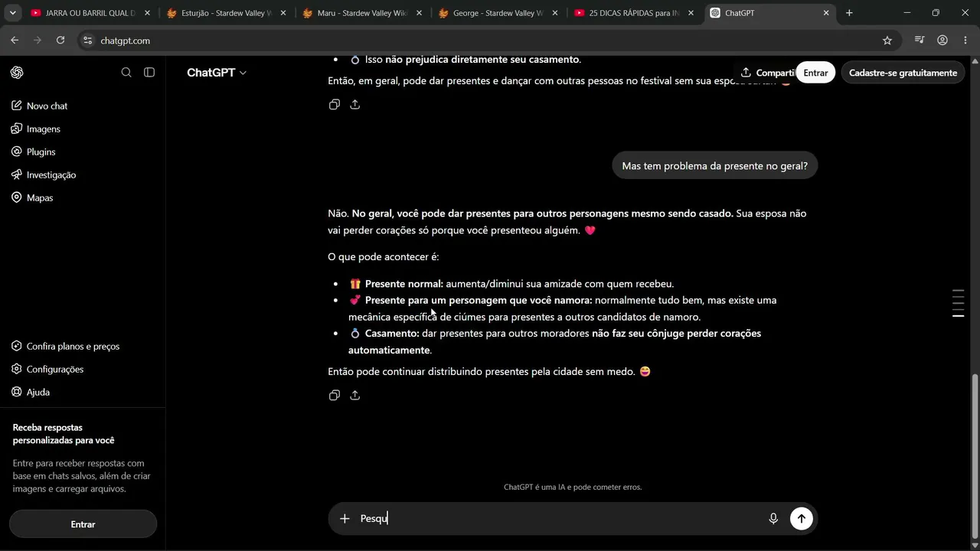The height and width of the screenshot is (551, 980).
Task: Click conversation outline marker lines
Action: point(958,303)
